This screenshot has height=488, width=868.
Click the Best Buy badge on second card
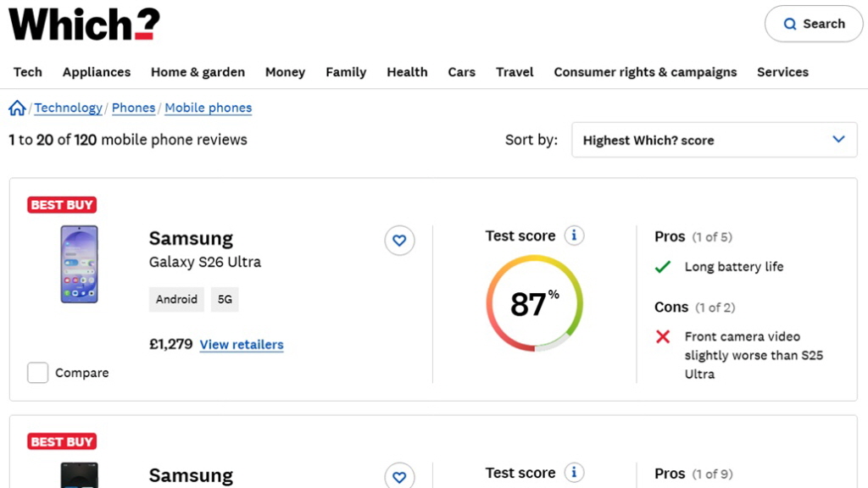62,441
